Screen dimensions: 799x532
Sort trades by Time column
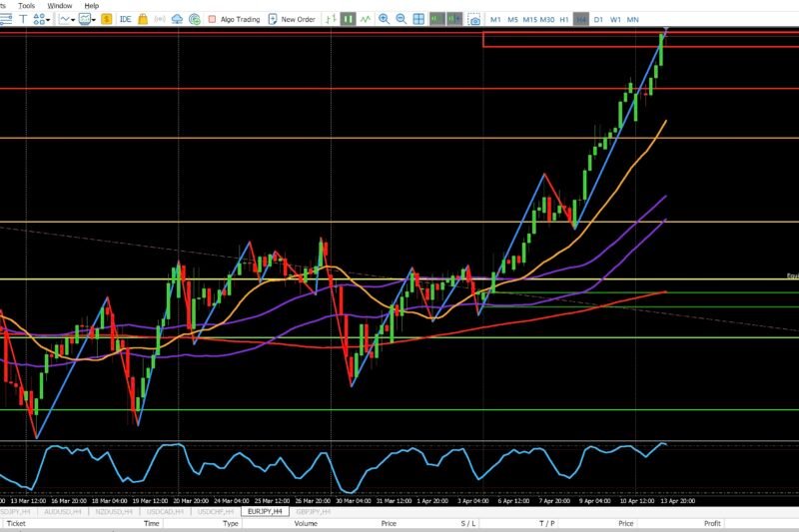152,523
